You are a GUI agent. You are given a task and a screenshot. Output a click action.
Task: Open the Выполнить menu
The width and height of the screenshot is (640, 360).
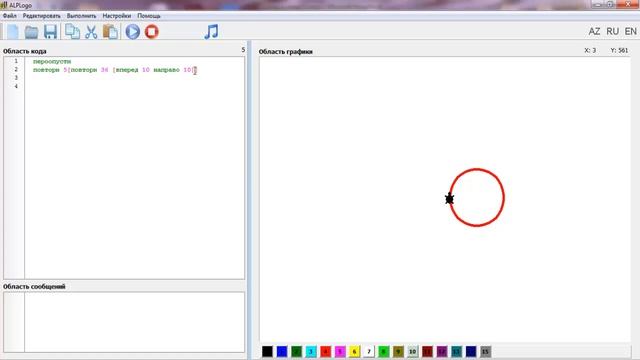[x=82, y=16]
